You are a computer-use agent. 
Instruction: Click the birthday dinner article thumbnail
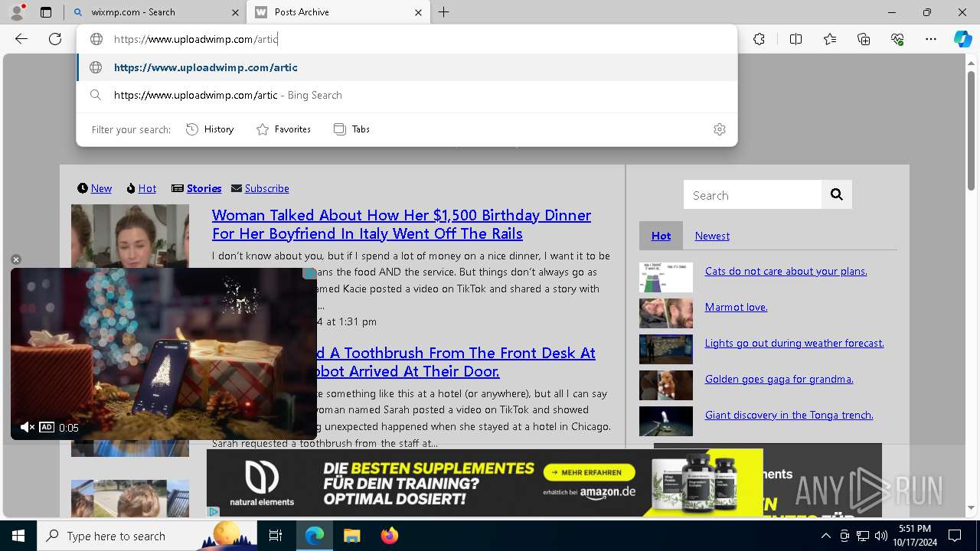130,235
